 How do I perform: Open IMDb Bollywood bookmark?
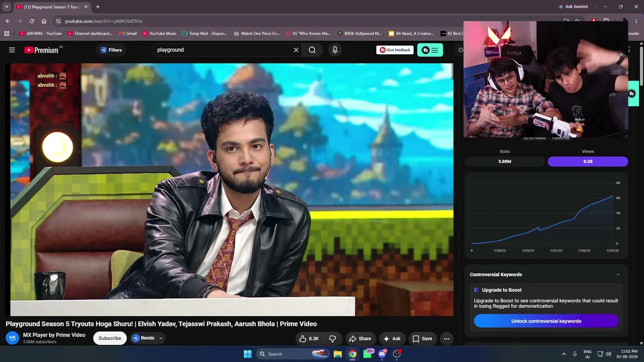[359, 34]
